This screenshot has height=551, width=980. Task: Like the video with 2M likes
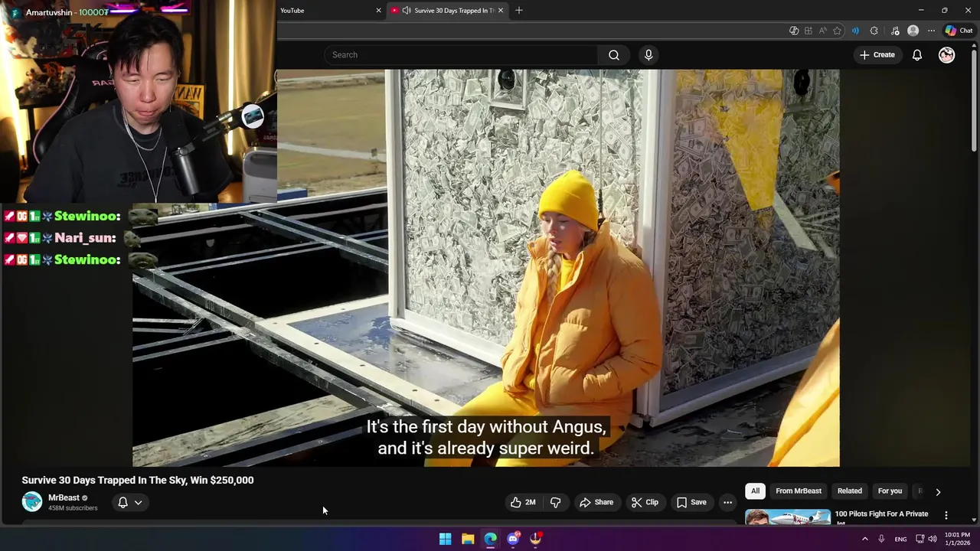click(524, 502)
